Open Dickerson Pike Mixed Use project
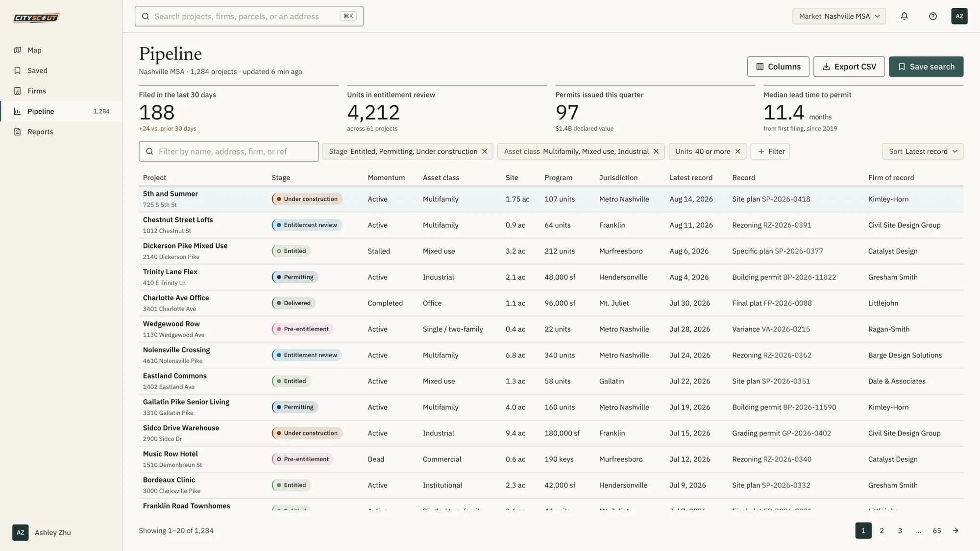Image resolution: width=980 pixels, height=551 pixels. 185,246
